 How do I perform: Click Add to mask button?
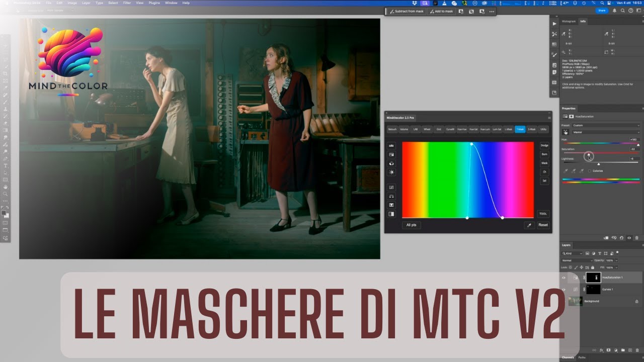point(441,11)
